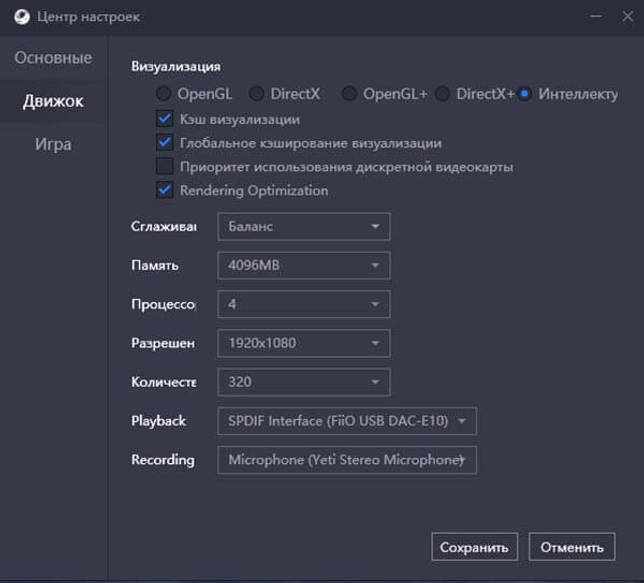Enable Приоритет использования дискретной видеокарты
This screenshot has height=583, width=644.
point(165,167)
